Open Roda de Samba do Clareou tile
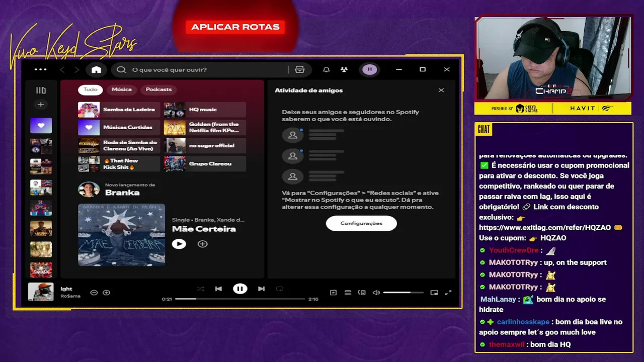Viewport: 644px width, 362px height. click(x=119, y=146)
